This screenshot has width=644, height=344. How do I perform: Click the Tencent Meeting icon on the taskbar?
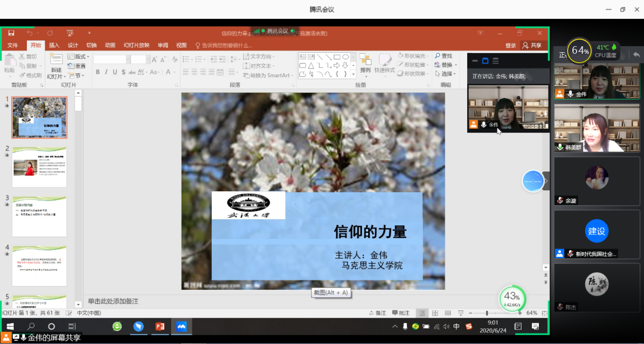[181, 326]
